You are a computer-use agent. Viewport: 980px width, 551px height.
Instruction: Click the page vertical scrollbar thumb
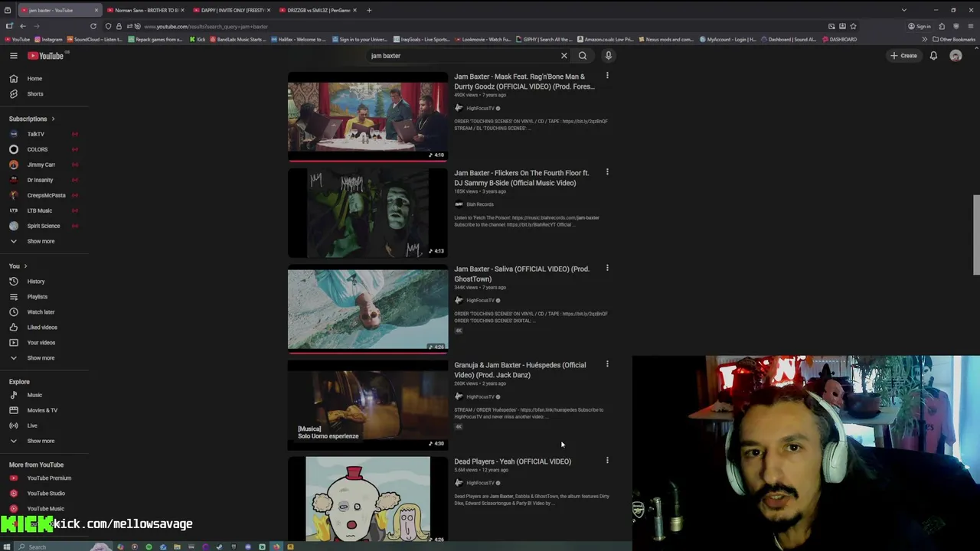pos(976,235)
